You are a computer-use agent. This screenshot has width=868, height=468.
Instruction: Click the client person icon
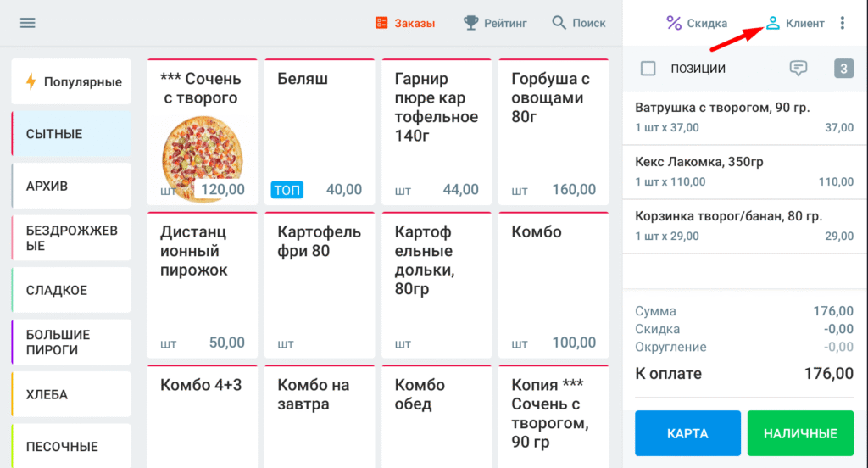(772, 23)
